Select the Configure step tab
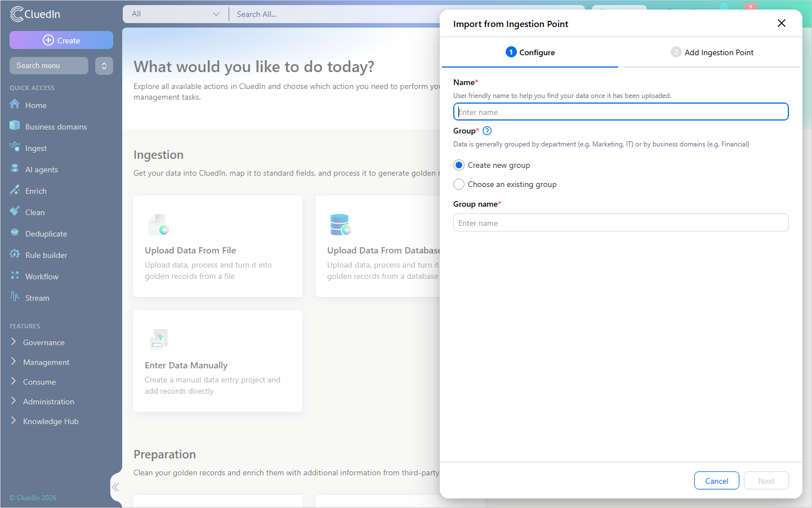This screenshot has width=812, height=508. pyautogui.click(x=530, y=52)
